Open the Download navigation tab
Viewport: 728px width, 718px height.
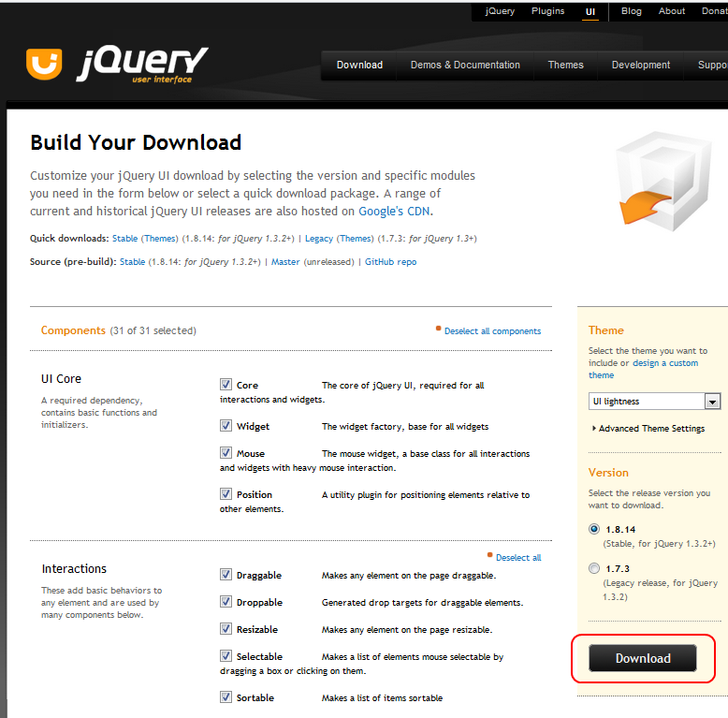click(x=359, y=65)
